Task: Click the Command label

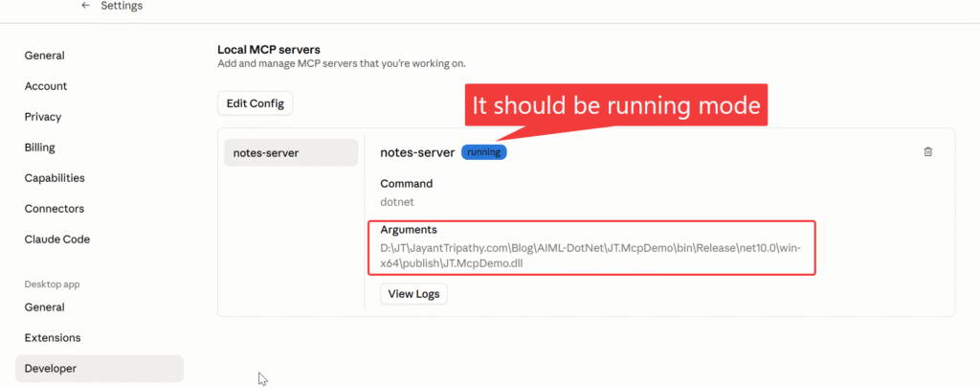Action: (406, 184)
